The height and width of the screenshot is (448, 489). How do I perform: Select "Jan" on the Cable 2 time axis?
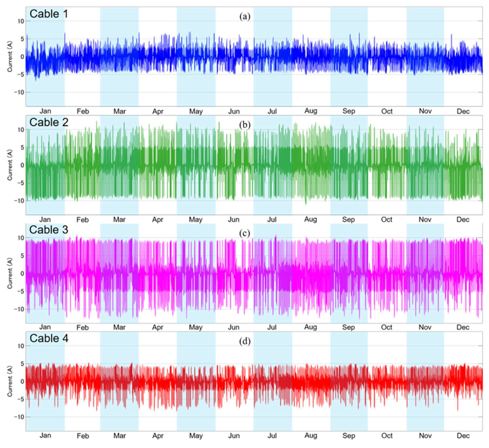[x=45, y=220]
